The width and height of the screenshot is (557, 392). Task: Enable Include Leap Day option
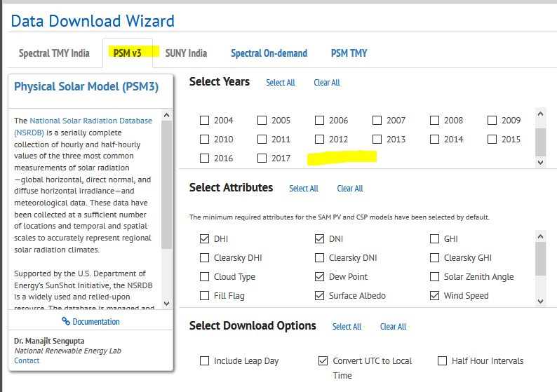pyautogui.click(x=205, y=361)
